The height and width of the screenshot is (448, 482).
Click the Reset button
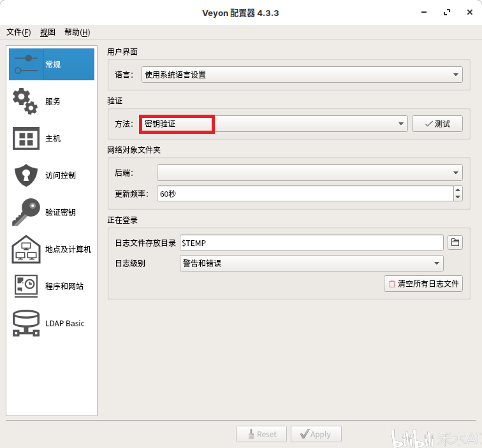pyautogui.click(x=261, y=434)
